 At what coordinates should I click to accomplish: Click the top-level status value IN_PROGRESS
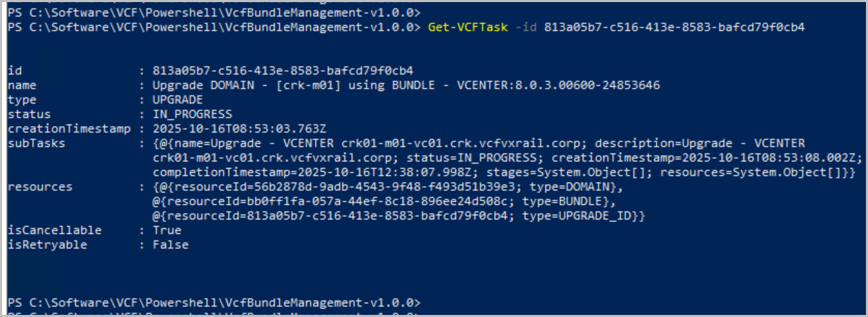[193, 114]
